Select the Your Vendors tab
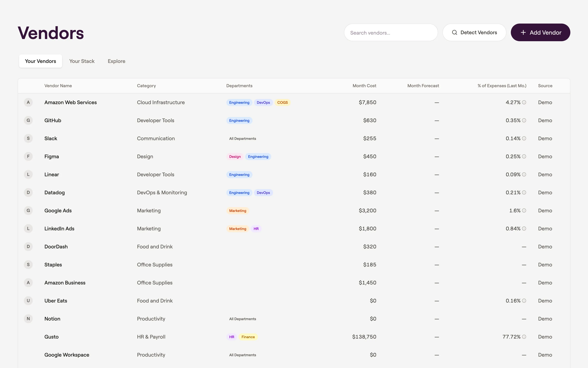This screenshot has width=588, height=368. tap(41, 61)
